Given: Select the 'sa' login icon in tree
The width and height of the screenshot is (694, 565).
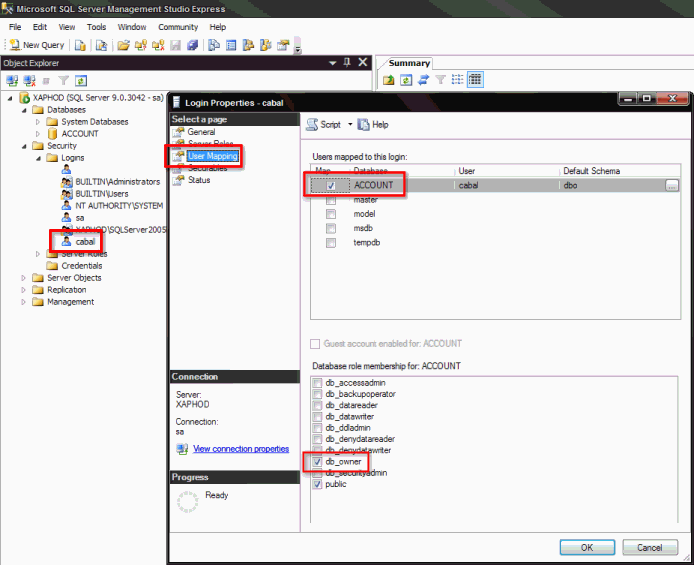Looking at the screenshot, I should (x=66, y=217).
